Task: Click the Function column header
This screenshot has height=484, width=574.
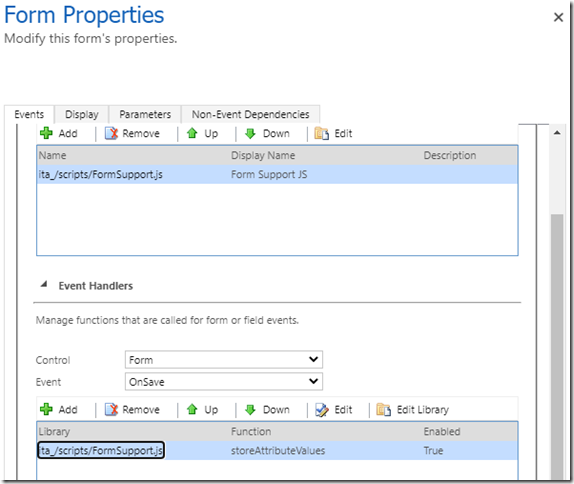Action: pyautogui.click(x=251, y=431)
